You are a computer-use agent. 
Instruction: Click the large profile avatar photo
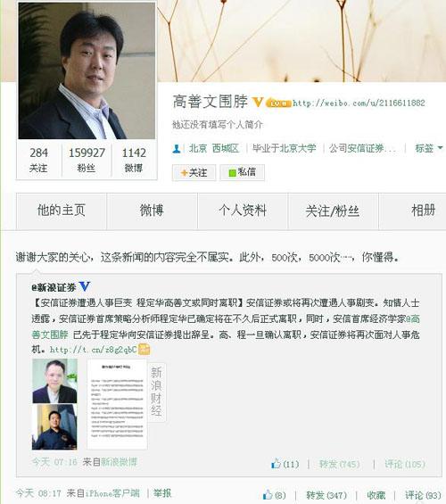pyautogui.click(x=87, y=70)
